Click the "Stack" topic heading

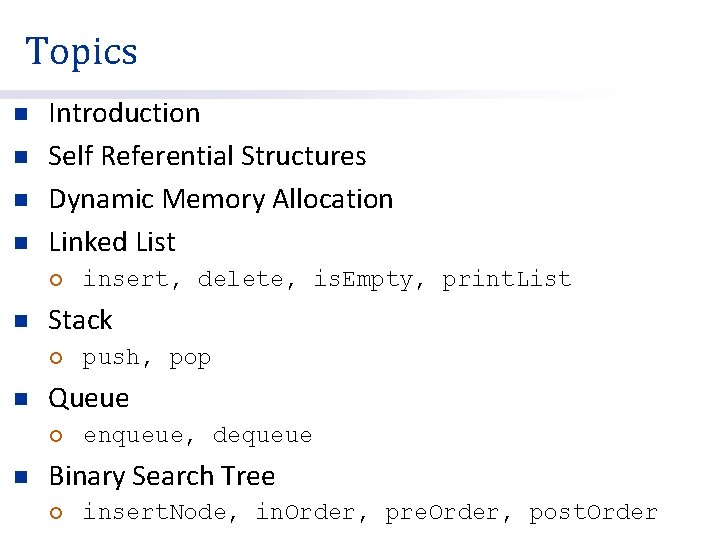[80, 320]
